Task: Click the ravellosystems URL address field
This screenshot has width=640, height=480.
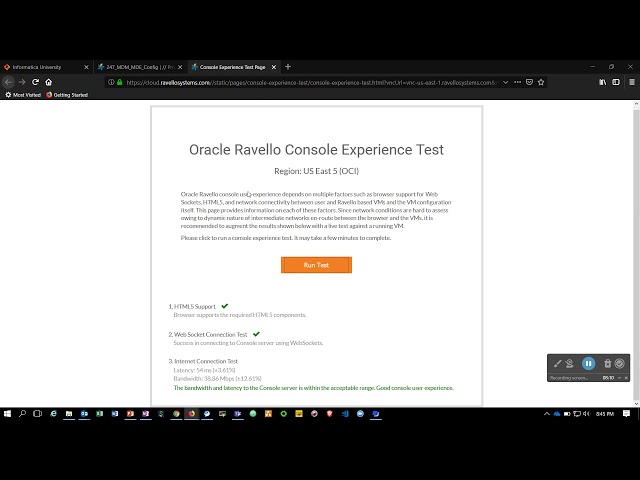Action: coord(311,82)
